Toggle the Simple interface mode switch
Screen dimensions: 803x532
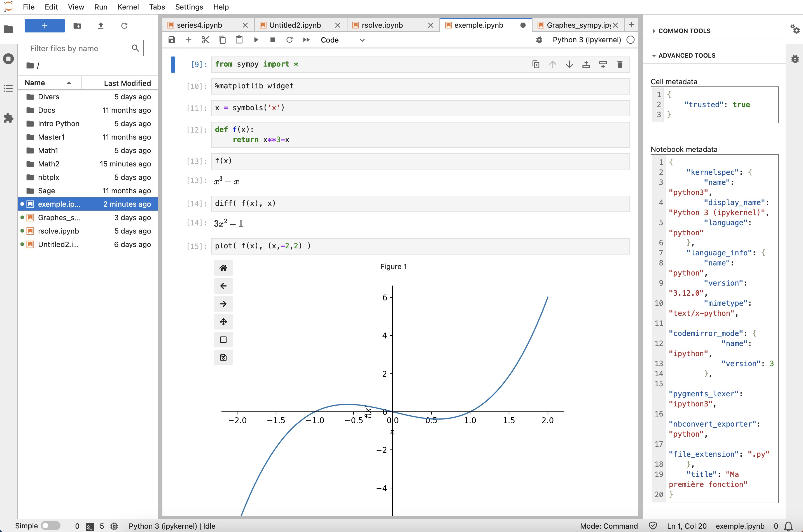click(x=51, y=526)
